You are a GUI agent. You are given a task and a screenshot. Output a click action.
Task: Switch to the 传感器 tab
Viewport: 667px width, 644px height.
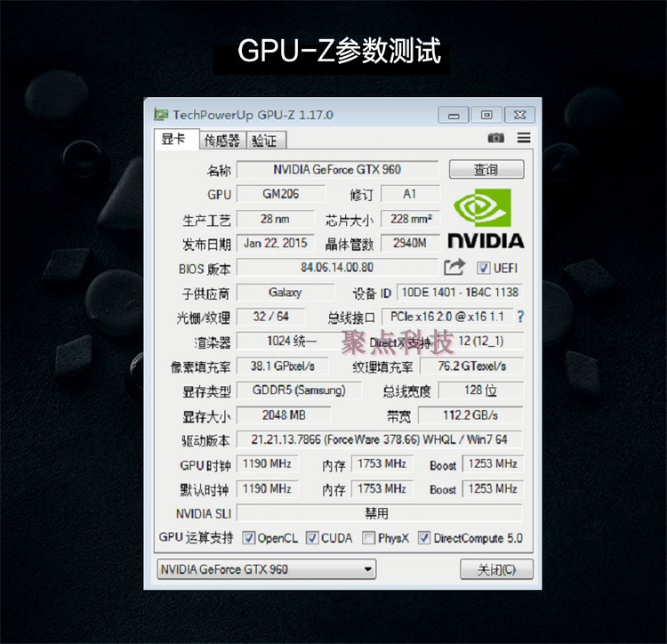tap(222, 141)
